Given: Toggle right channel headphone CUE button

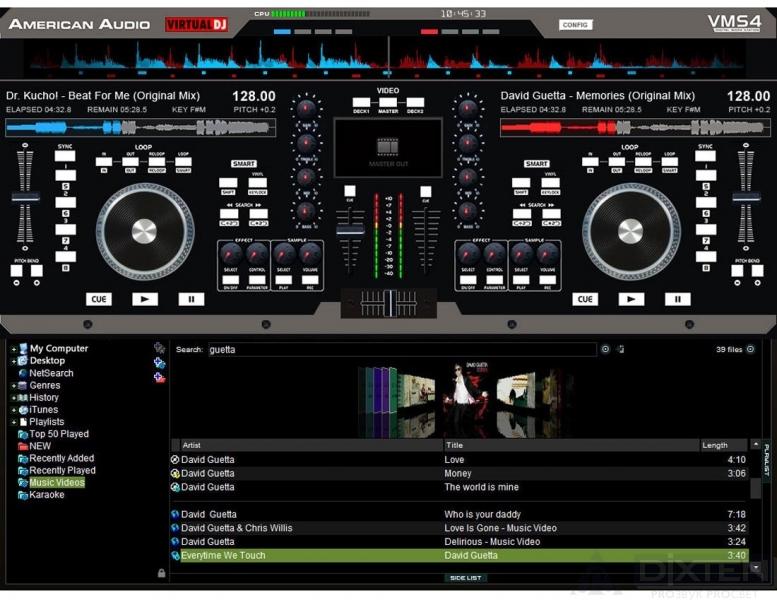Looking at the screenshot, I should [425, 191].
